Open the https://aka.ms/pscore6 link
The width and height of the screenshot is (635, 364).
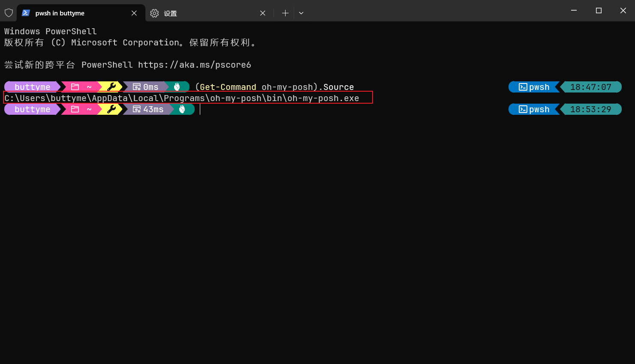pos(194,65)
